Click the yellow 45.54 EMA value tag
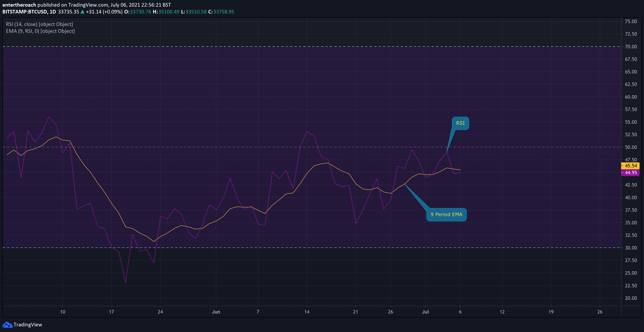Image resolution: width=644 pixels, height=332 pixels. (630, 166)
